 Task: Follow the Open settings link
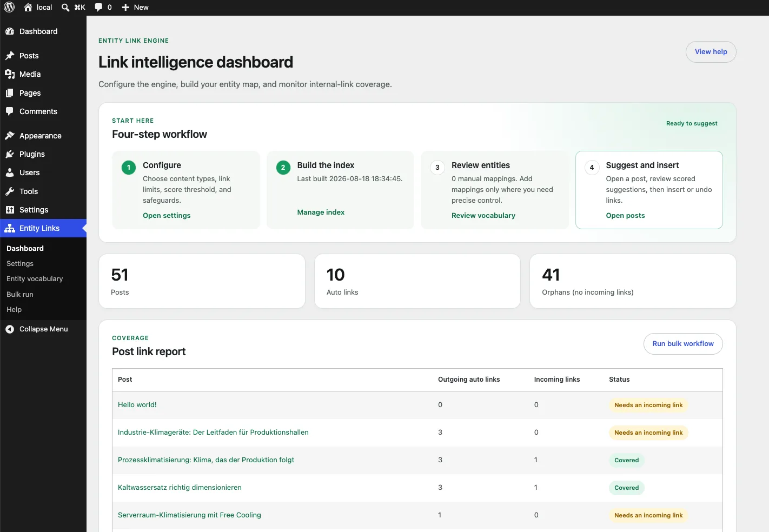click(x=167, y=215)
